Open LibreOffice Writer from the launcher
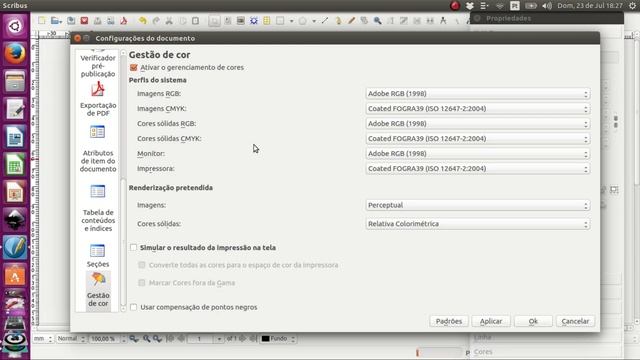The width and height of the screenshot is (640, 360). 15,137
